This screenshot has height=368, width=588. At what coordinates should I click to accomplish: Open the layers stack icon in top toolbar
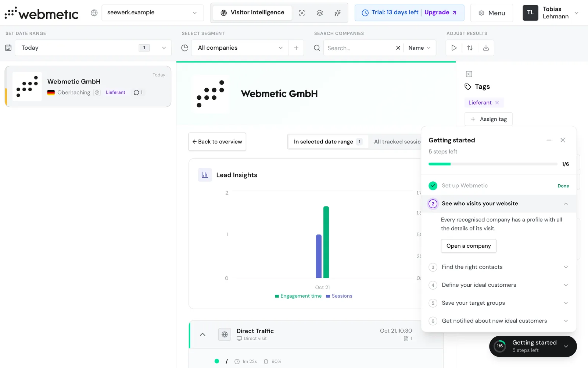point(320,13)
